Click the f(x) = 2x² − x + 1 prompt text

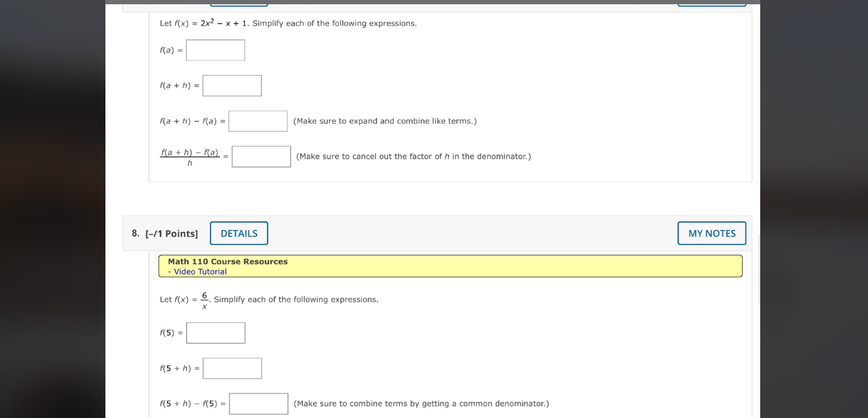tap(287, 23)
